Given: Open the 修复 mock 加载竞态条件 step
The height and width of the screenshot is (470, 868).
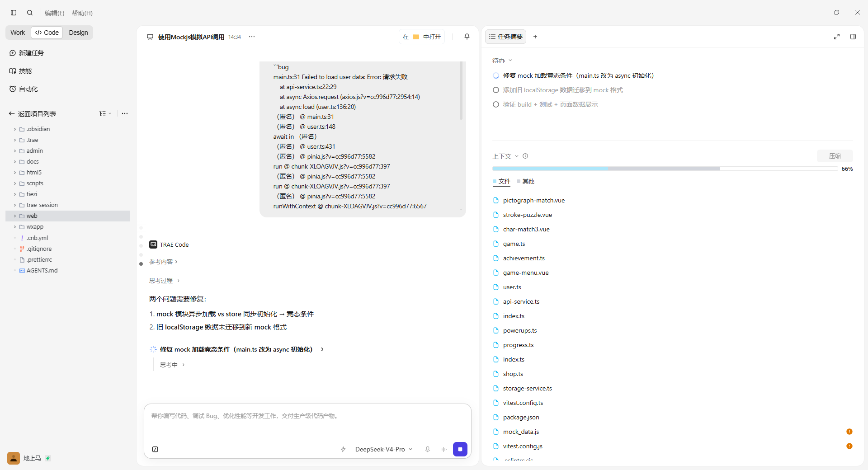Looking at the screenshot, I should pos(236,349).
